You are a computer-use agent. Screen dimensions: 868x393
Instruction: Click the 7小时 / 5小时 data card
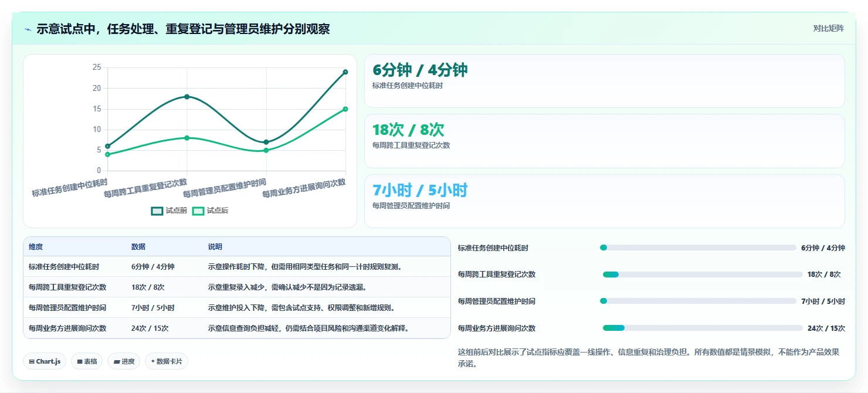(x=605, y=201)
